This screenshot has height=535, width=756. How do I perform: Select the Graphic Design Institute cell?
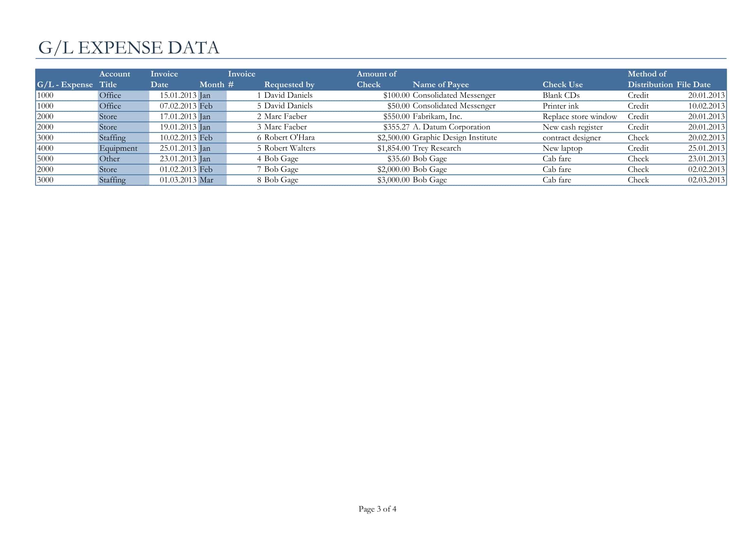tap(455, 138)
